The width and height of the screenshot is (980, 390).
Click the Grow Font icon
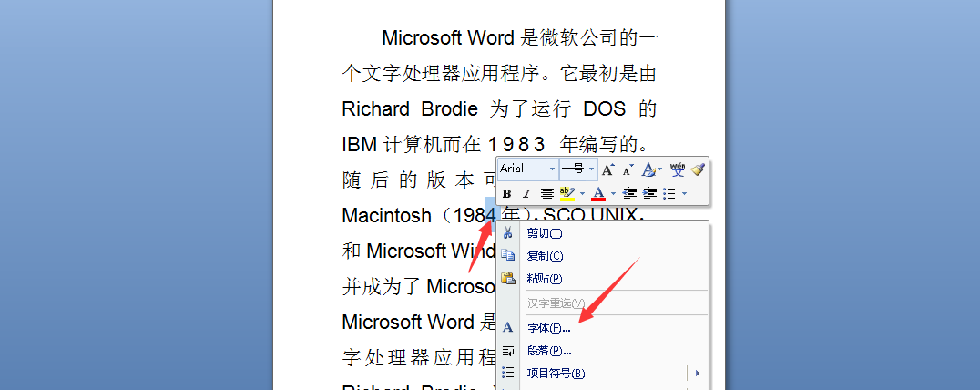pos(607,169)
